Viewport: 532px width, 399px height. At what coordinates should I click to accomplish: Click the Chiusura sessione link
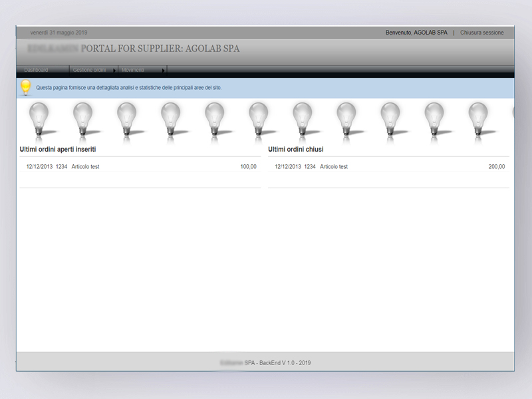point(481,33)
